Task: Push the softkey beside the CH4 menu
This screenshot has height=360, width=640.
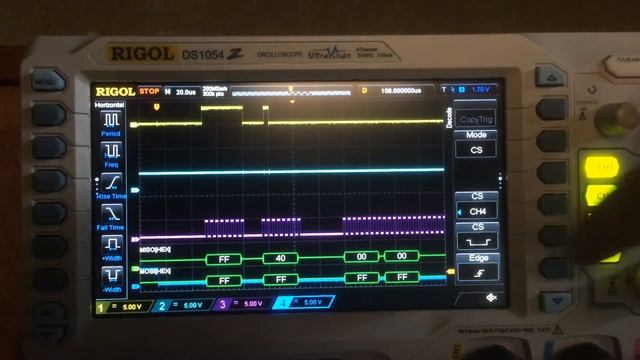Action: click(553, 204)
